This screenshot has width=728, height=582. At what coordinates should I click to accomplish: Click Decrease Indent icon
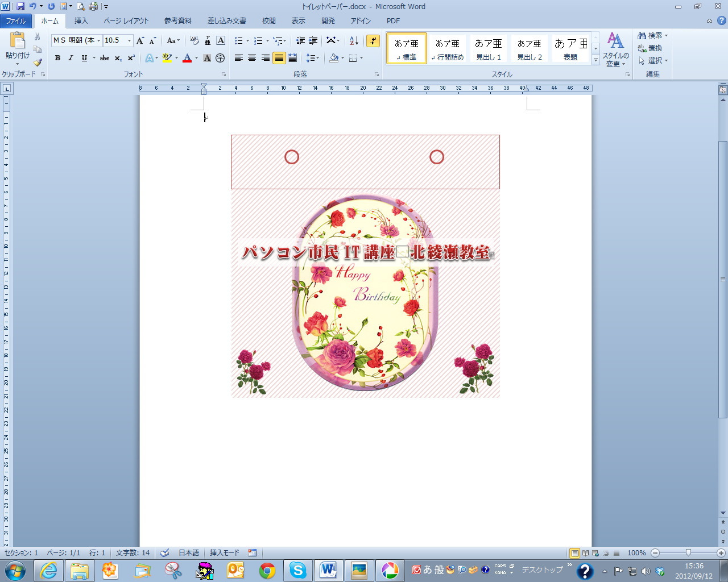[x=300, y=40]
